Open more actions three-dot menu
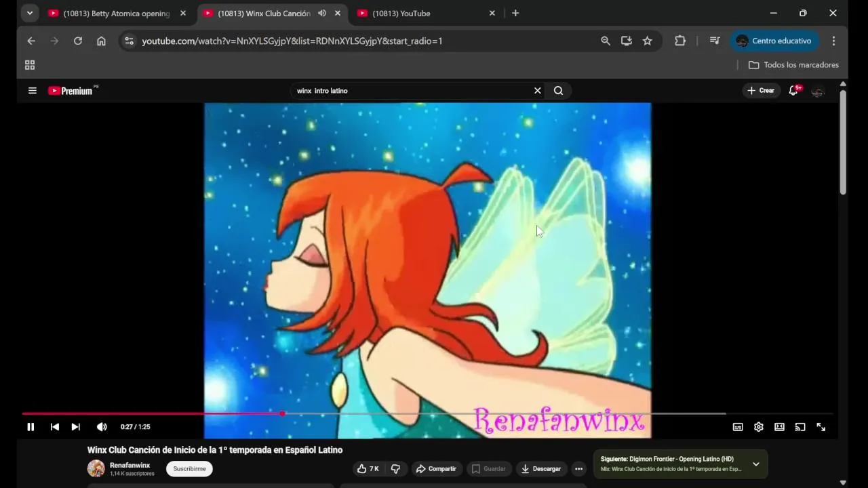Viewport: 868px width, 488px height. tap(579, 469)
